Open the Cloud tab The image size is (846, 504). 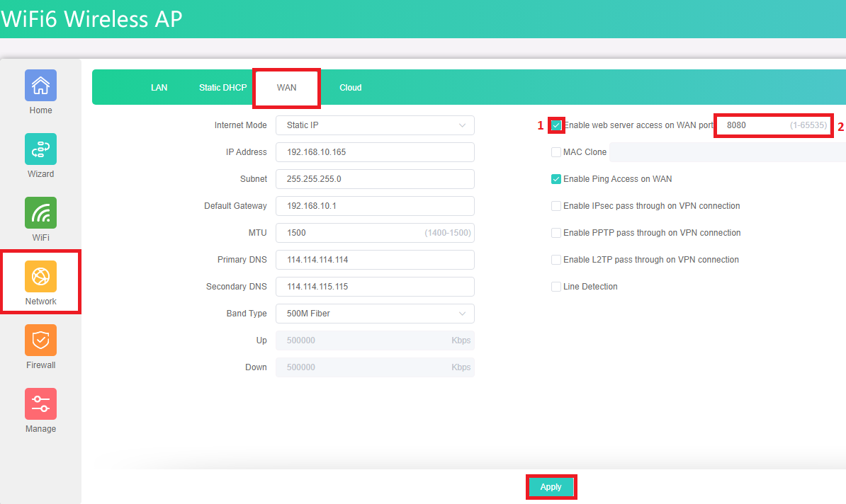pos(350,88)
